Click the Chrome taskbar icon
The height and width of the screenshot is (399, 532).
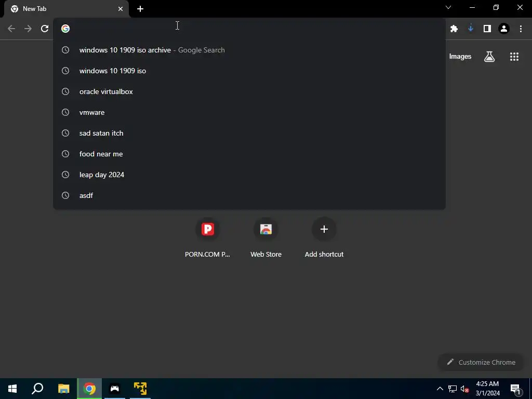point(89,389)
